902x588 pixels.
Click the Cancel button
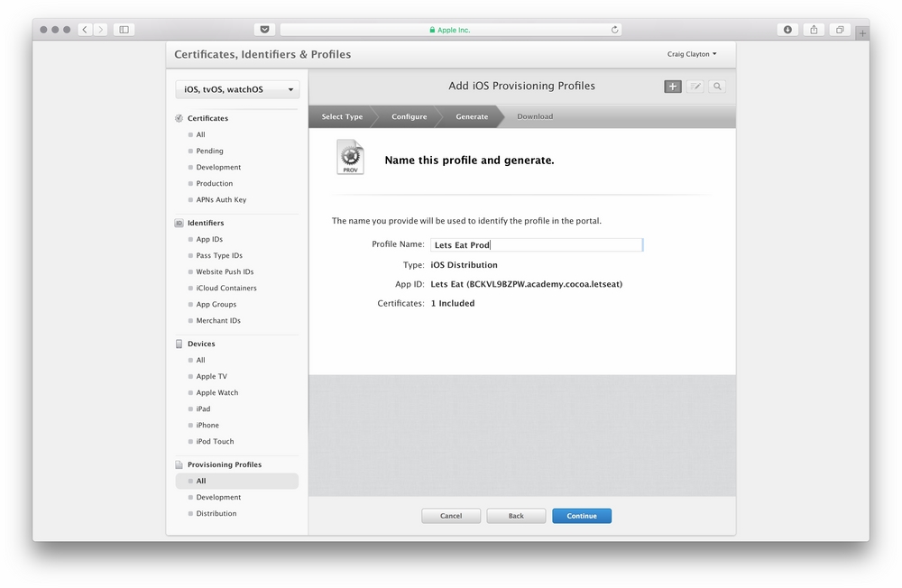click(x=451, y=516)
